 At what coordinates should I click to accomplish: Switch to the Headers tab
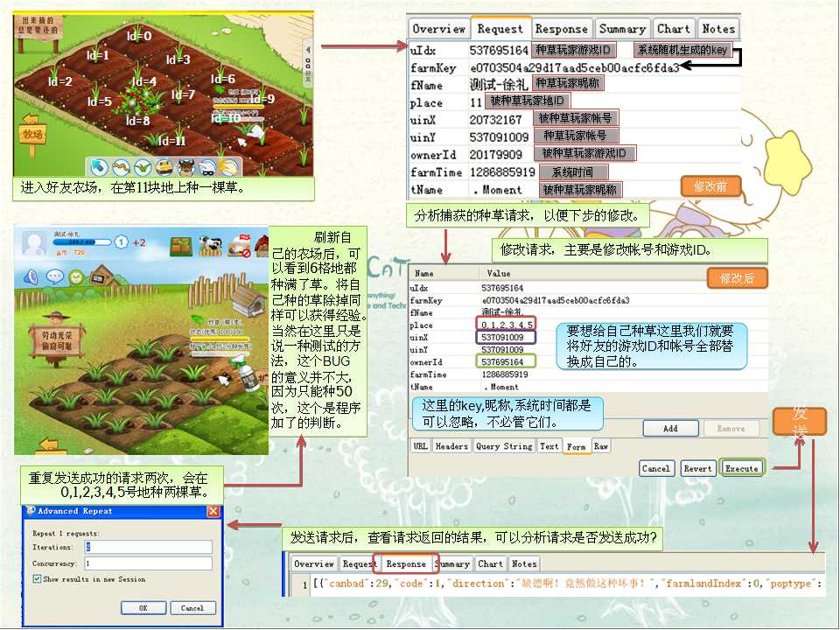tap(451, 445)
